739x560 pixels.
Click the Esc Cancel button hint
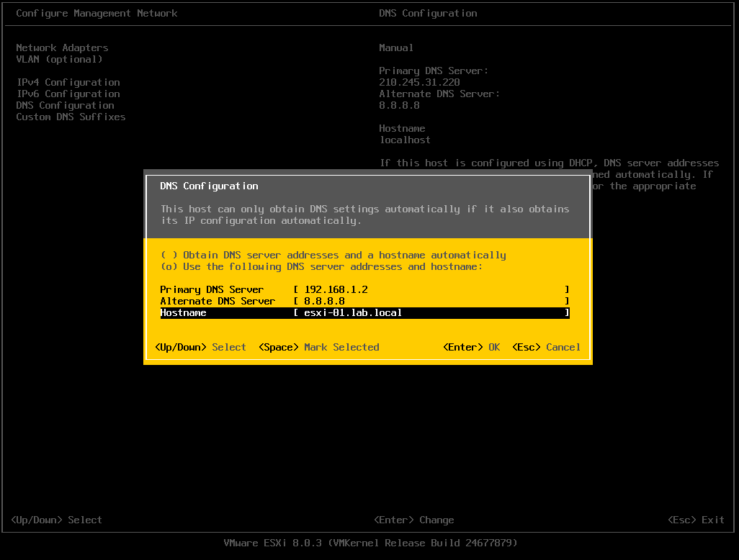547,347
